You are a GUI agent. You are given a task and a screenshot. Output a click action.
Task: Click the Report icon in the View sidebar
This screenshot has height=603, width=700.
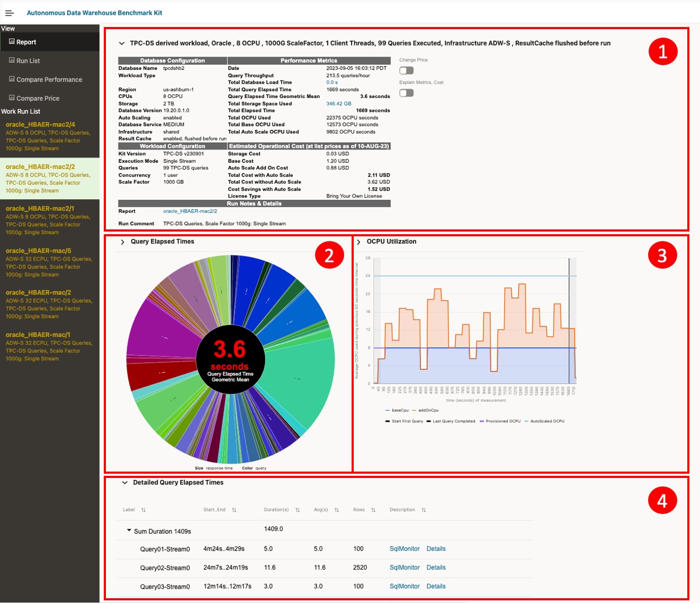tap(12, 42)
